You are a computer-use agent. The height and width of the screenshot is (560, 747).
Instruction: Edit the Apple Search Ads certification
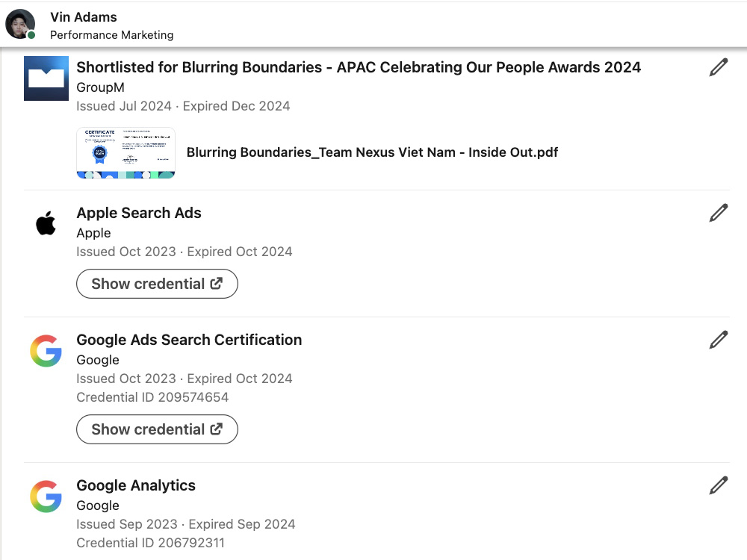pyautogui.click(x=719, y=213)
